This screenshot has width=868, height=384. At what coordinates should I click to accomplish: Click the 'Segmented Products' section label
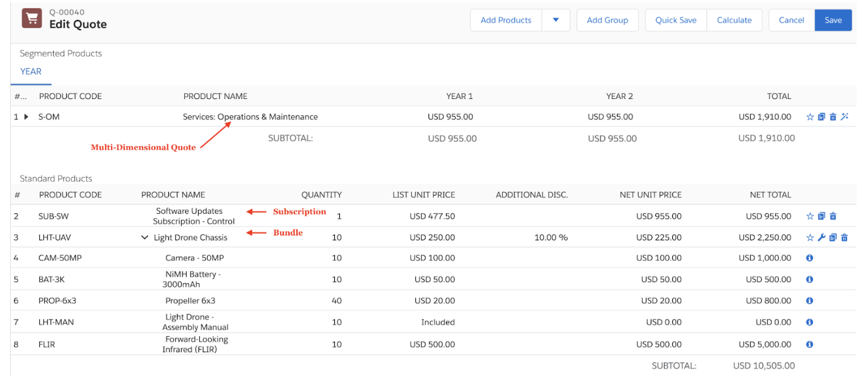(x=60, y=54)
